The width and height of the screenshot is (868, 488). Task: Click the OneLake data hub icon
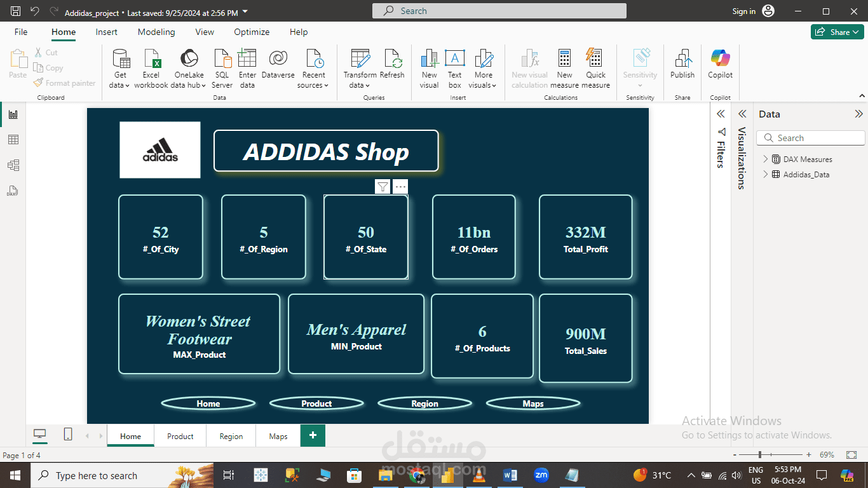tap(189, 58)
